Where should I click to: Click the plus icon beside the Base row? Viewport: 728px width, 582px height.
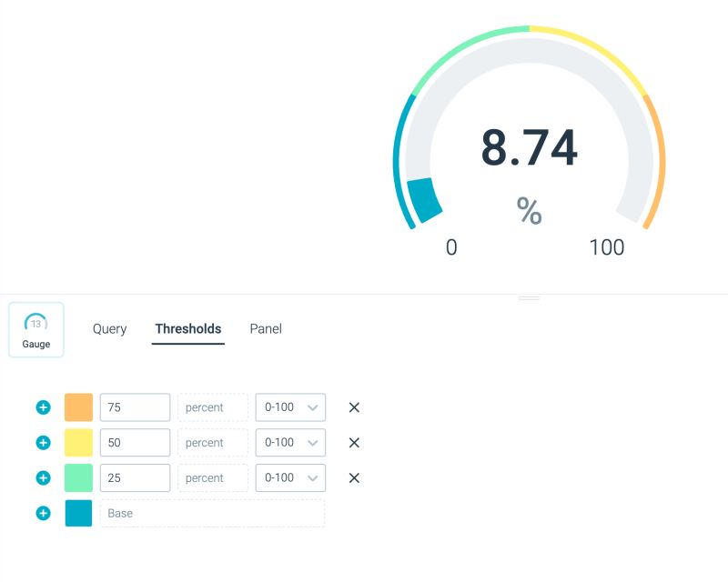tap(42, 512)
